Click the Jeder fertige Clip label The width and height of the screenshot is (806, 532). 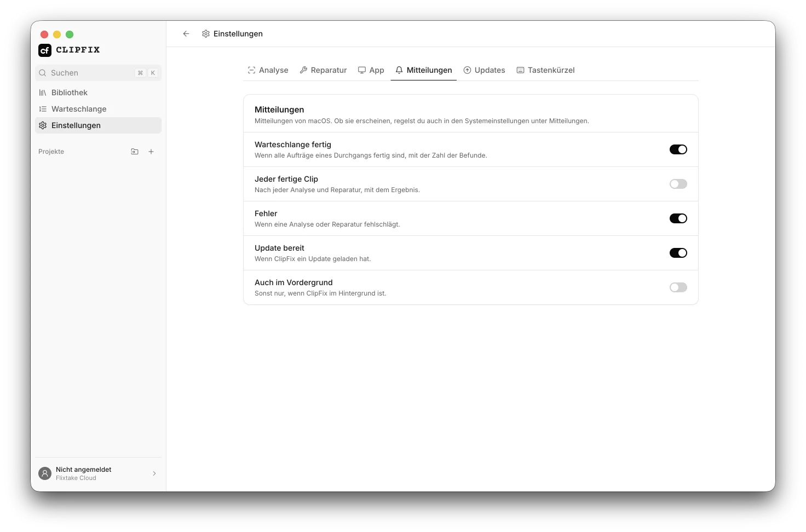(x=286, y=179)
